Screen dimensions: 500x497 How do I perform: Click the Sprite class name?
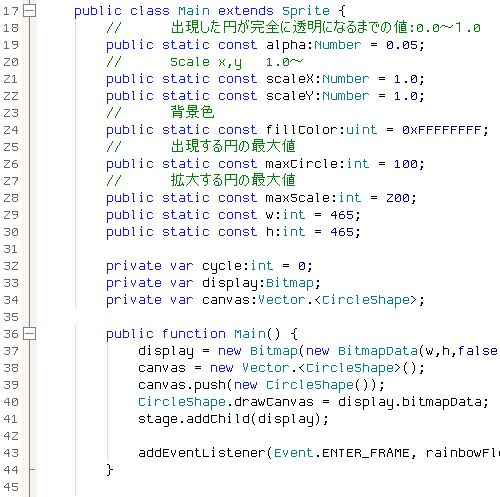coord(306,11)
